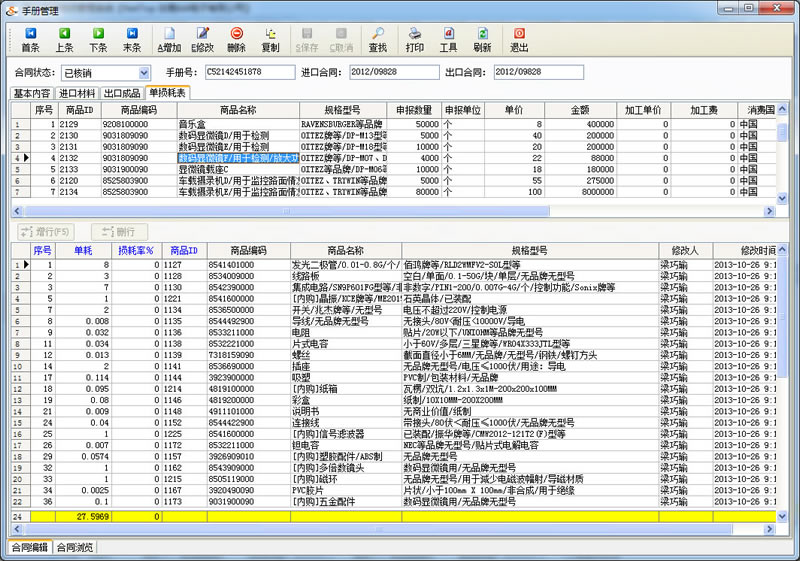This screenshot has height=561, width=800.
Task: Click the 删行 button
Action: (x=119, y=232)
